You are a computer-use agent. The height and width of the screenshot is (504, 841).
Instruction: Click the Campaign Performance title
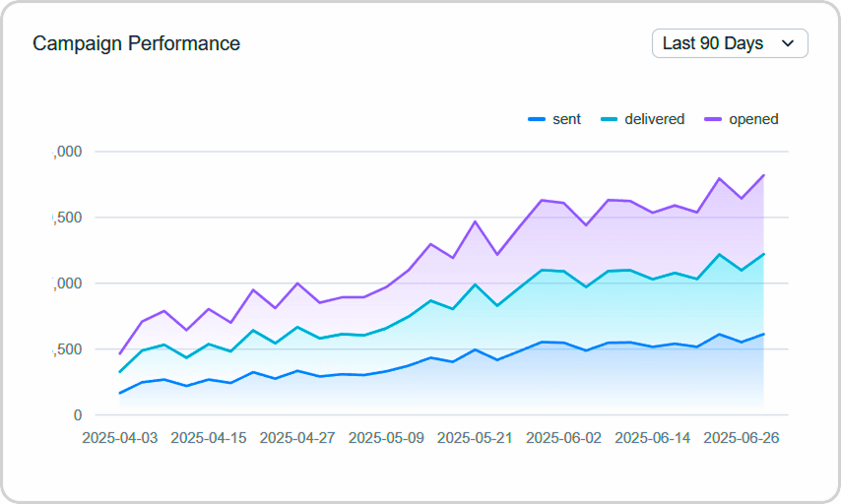pyautogui.click(x=136, y=43)
